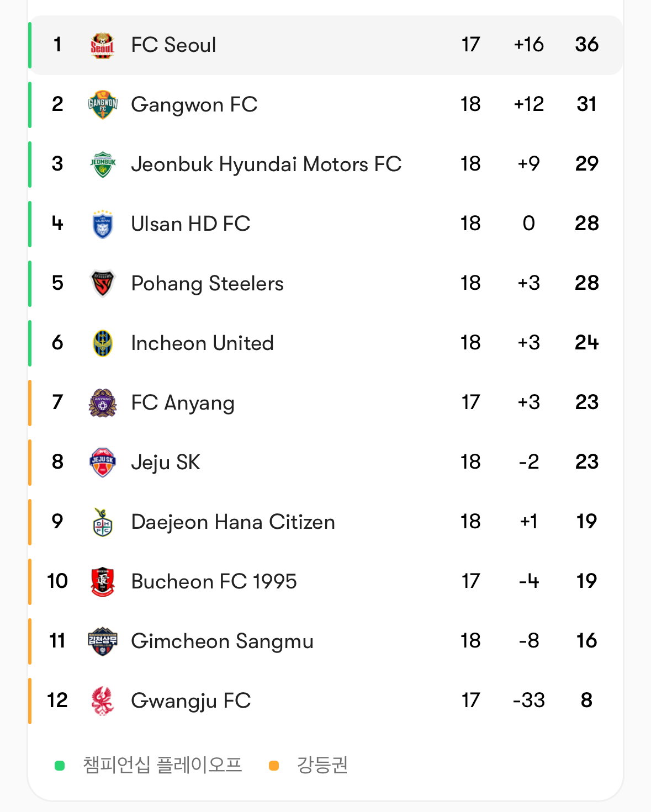Click the orange 강등권 legend dot
The image size is (651, 812).
273,766
